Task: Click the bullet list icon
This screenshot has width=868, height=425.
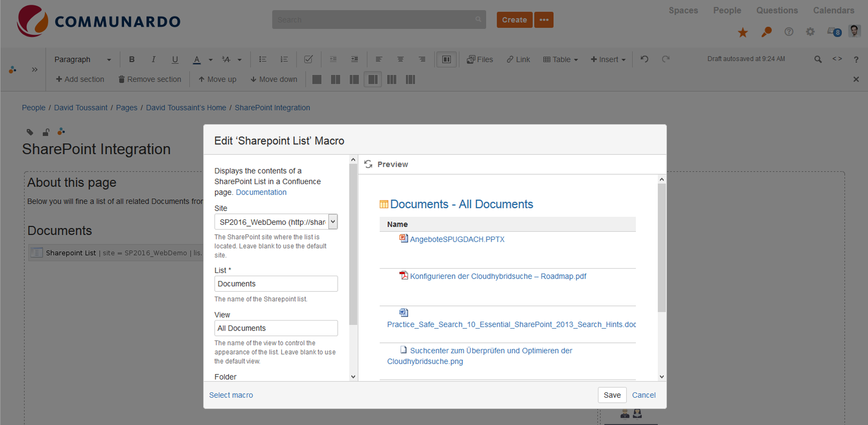Action: [263, 59]
